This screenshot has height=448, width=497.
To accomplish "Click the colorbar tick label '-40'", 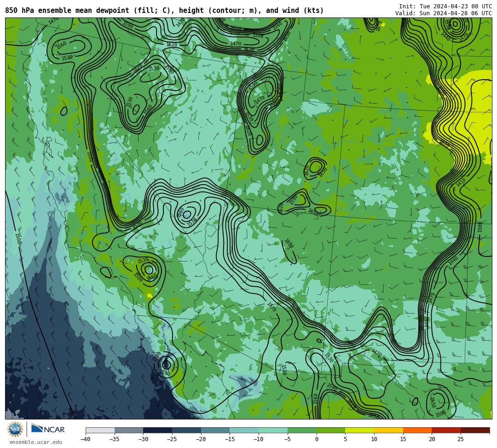I will point(86,439).
